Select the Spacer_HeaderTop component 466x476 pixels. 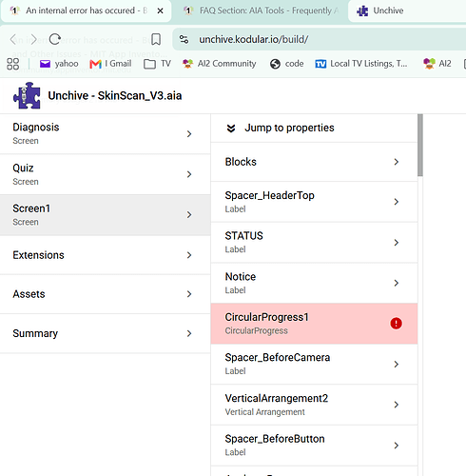click(x=314, y=202)
